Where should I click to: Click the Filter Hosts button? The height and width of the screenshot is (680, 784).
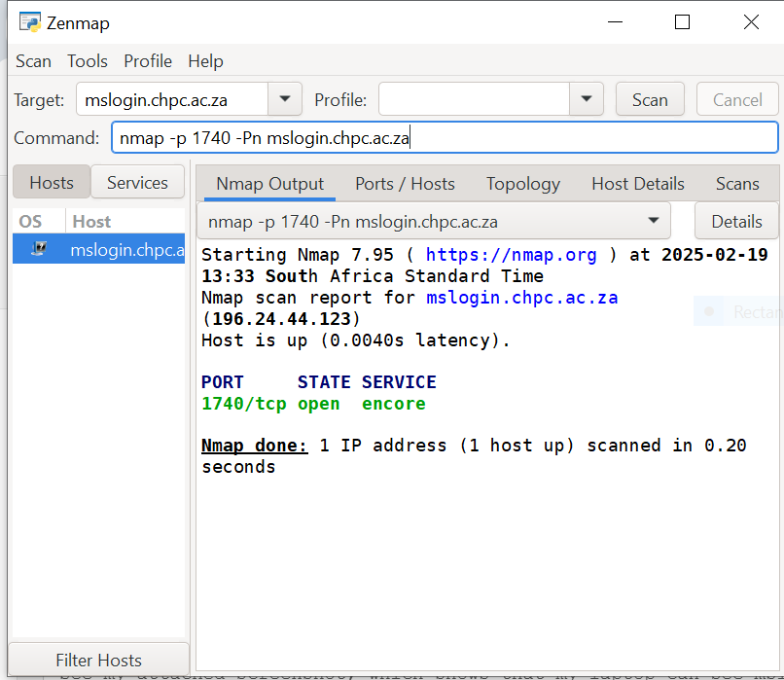98,660
